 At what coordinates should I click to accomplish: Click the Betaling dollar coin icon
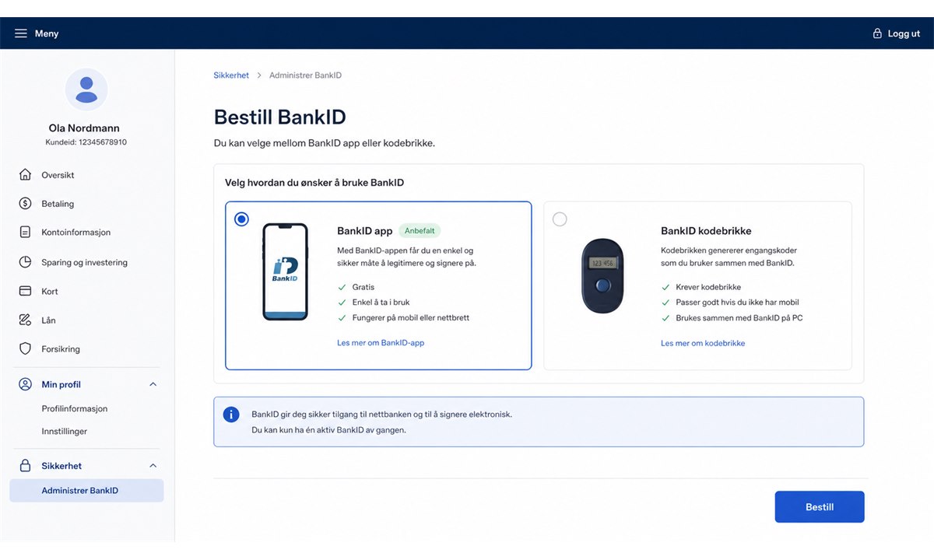(25, 204)
